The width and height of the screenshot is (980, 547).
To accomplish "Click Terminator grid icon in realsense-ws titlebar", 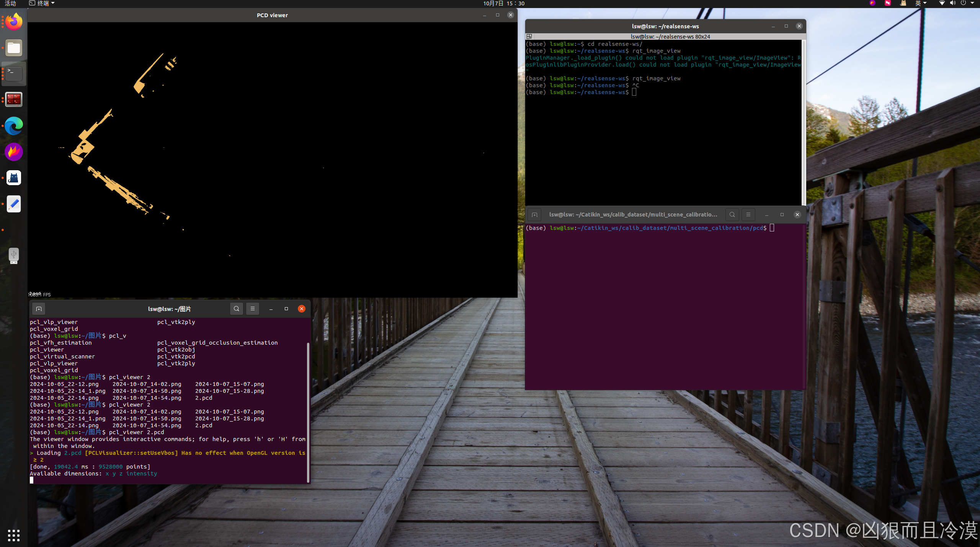I will coord(529,36).
